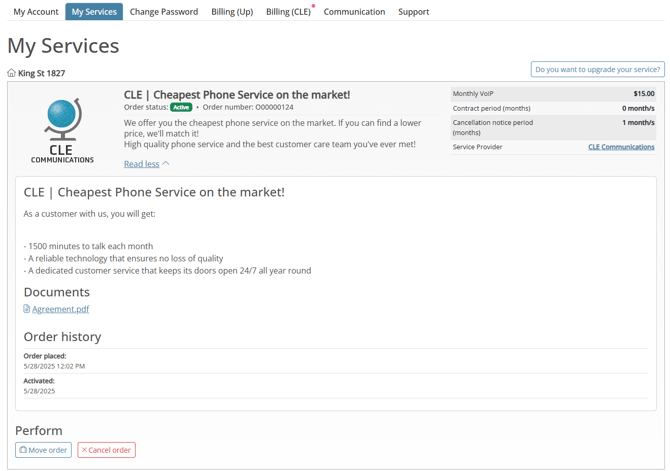Open the CLE Communications provider link

(621, 147)
